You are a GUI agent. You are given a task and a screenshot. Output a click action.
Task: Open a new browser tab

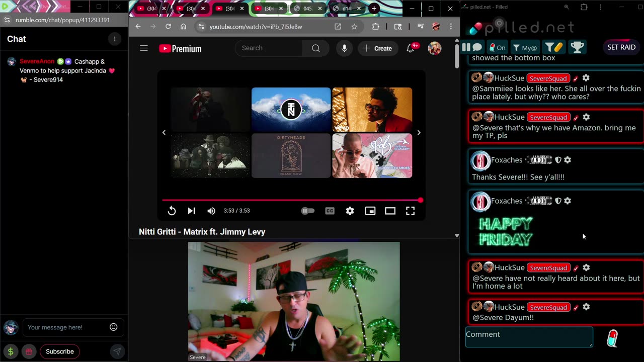pyautogui.click(x=374, y=9)
